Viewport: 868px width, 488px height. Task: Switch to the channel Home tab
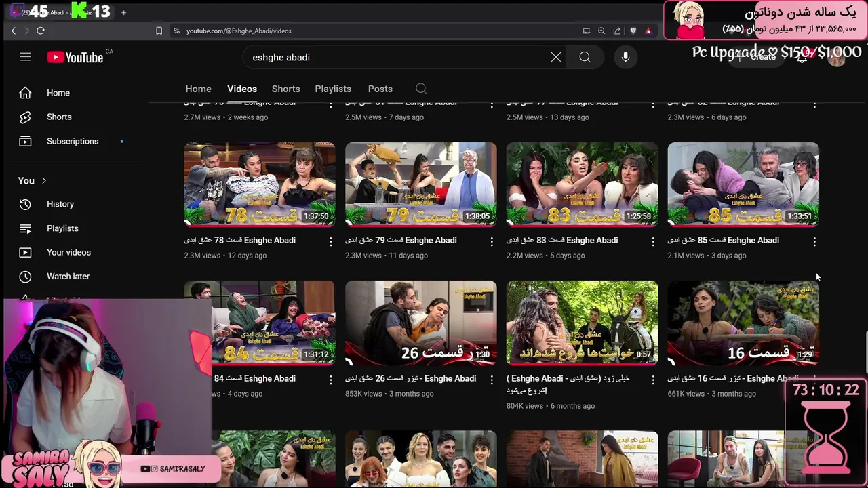(x=198, y=89)
